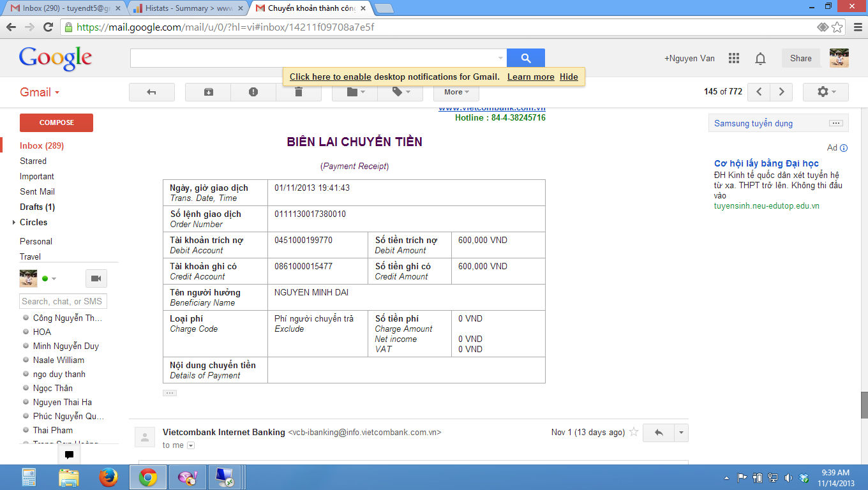Hide the desktop notifications banner
The image size is (868, 490).
tap(569, 77)
